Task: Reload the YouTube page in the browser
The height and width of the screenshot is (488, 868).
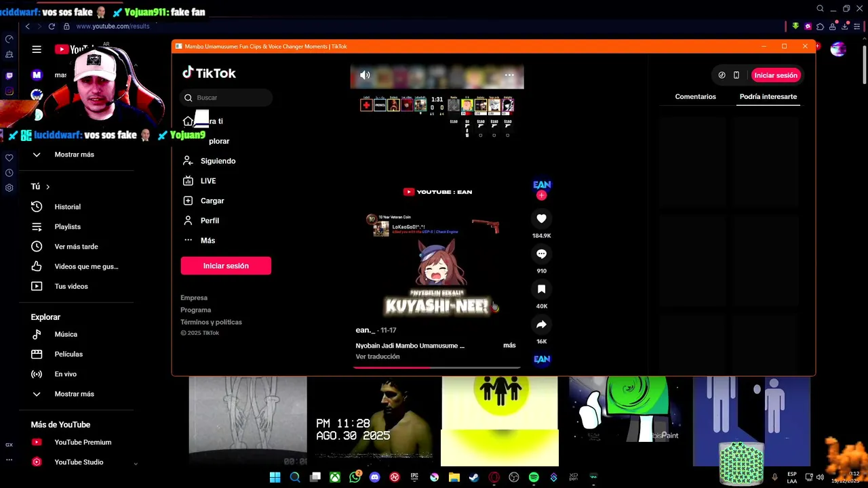Action: [x=52, y=26]
